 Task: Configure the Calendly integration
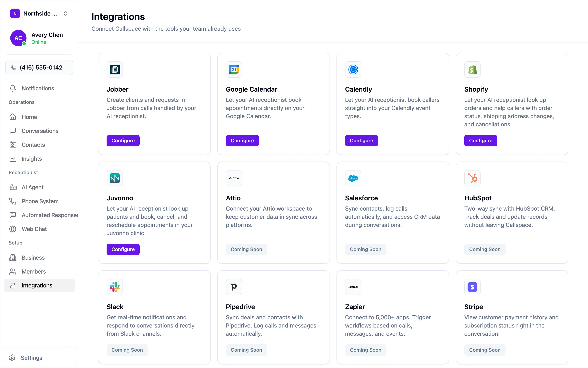click(x=362, y=141)
